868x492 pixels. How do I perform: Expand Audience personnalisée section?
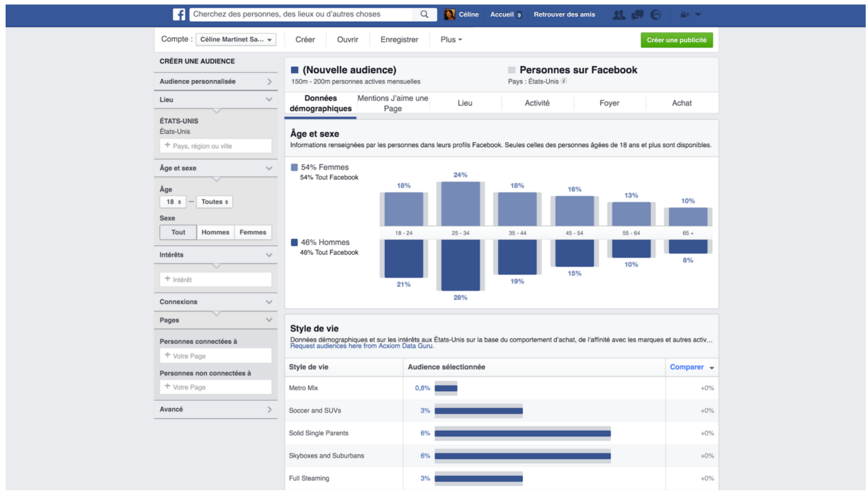pos(216,82)
